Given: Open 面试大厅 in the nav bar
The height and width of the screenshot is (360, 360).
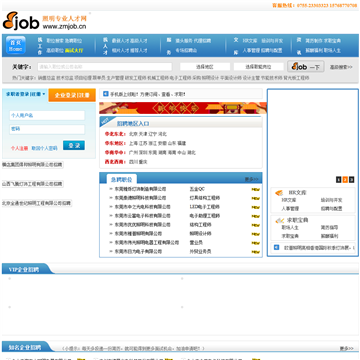Looking at the screenshot, I should 74,51.
